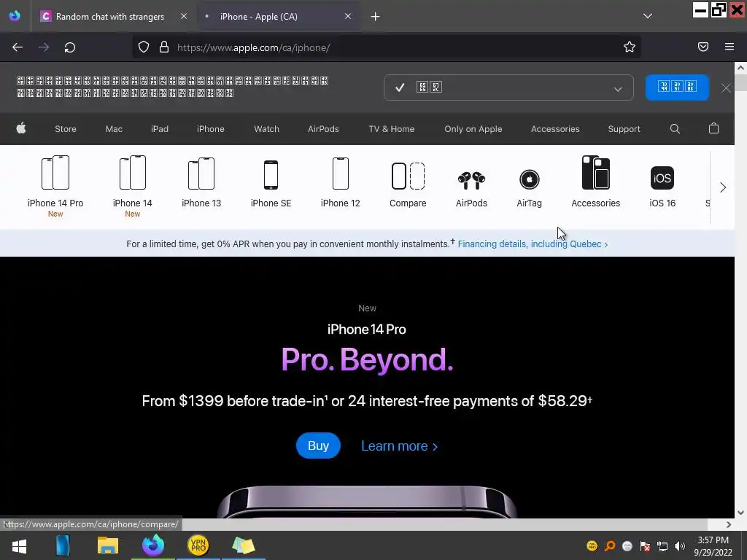Viewport: 747px width, 560px height.
Task: Open the Compare phones icon
Action: pos(408,176)
